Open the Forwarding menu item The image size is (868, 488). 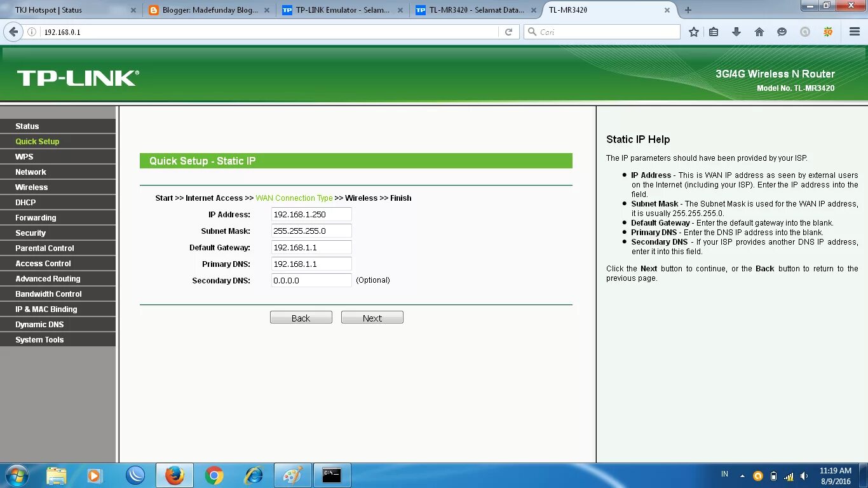pyautogui.click(x=58, y=218)
